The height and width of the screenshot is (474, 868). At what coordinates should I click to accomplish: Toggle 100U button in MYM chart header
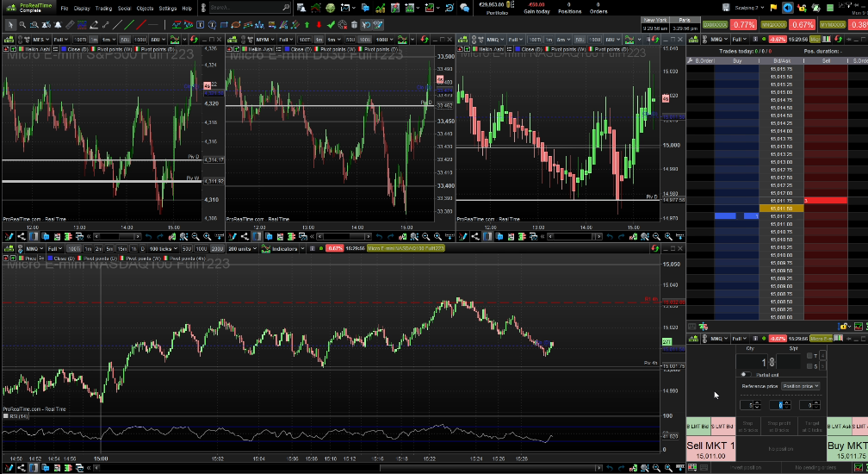coord(365,40)
